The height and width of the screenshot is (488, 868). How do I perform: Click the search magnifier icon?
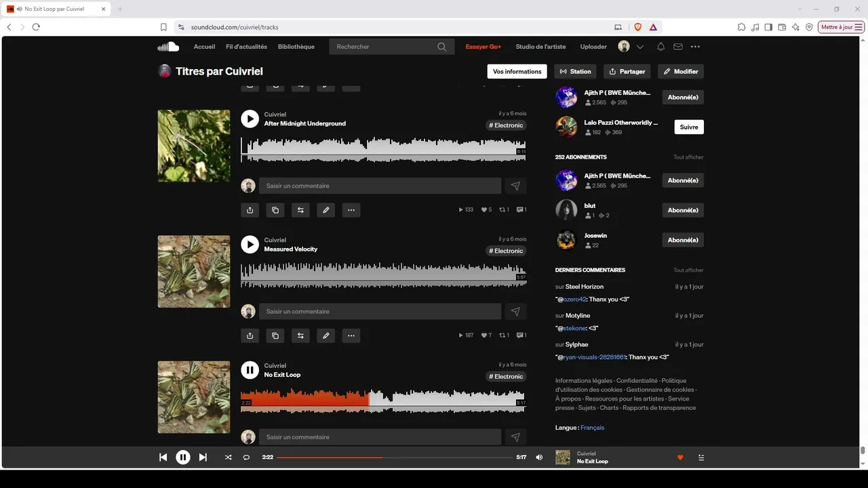(442, 47)
